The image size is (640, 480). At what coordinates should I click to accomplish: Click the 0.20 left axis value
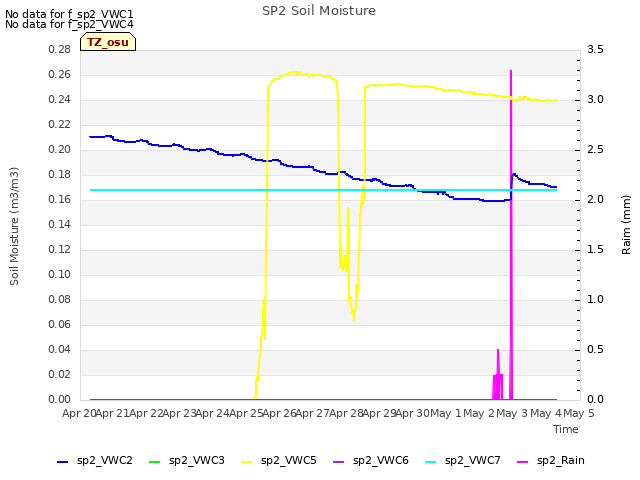(60, 150)
